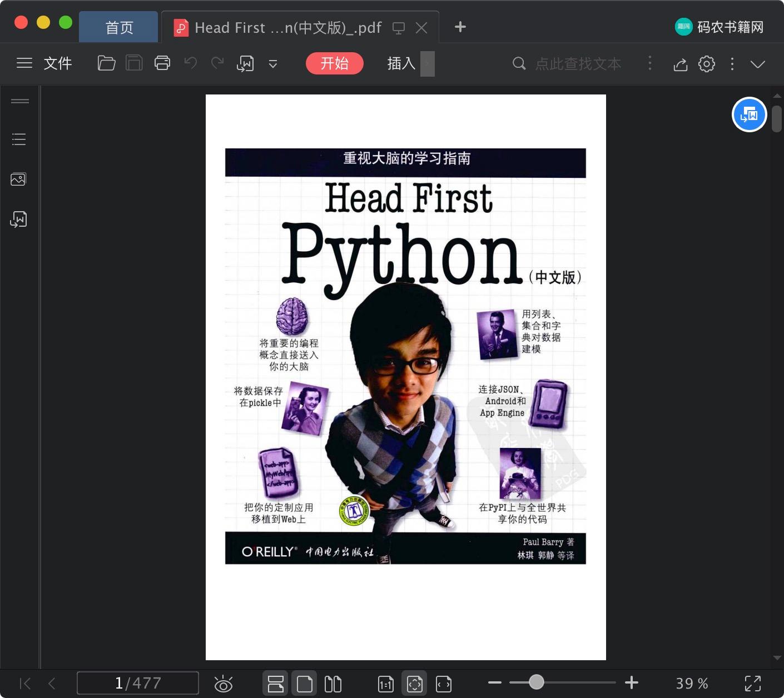Click the share export icon
The width and height of the screenshot is (784, 698).
(681, 64)
